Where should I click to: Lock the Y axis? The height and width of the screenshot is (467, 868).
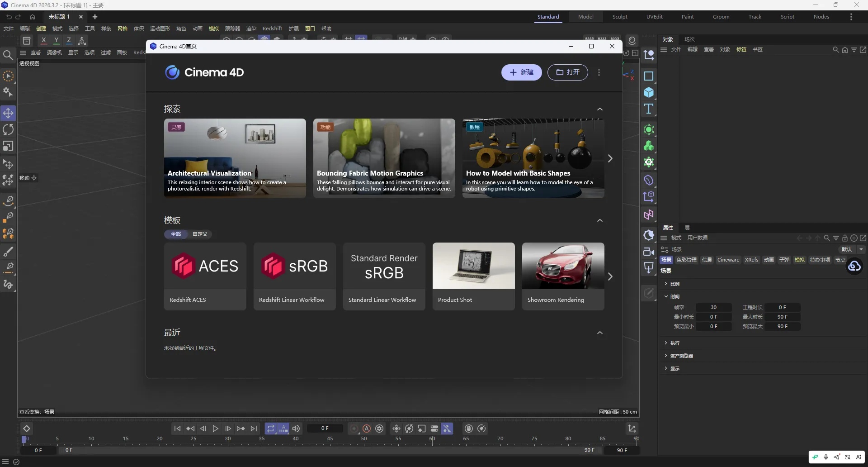(56, 40)
